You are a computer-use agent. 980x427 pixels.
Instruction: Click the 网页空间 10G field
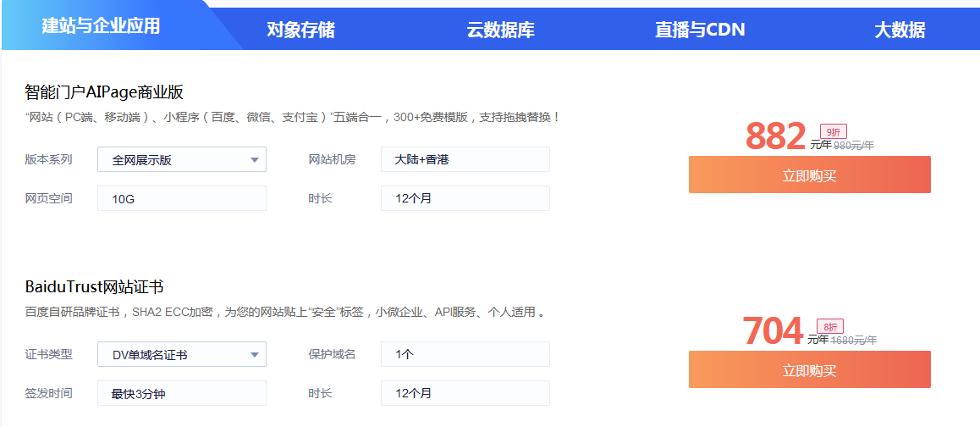[x=182, y=198]
